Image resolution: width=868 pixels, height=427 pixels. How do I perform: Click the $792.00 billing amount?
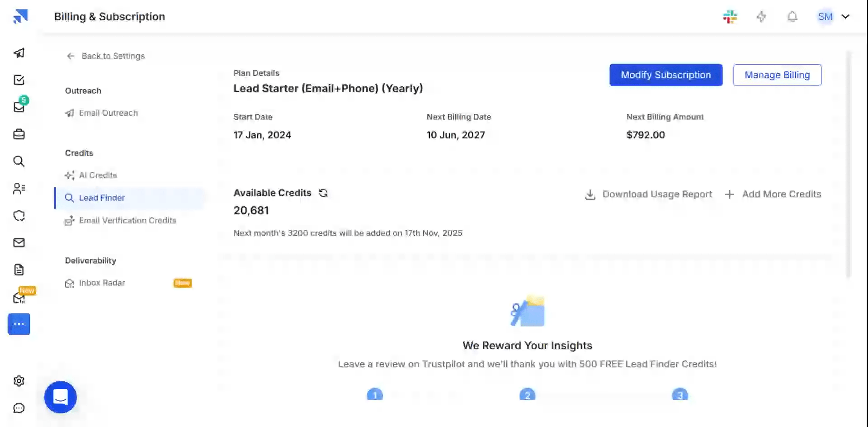646,135
